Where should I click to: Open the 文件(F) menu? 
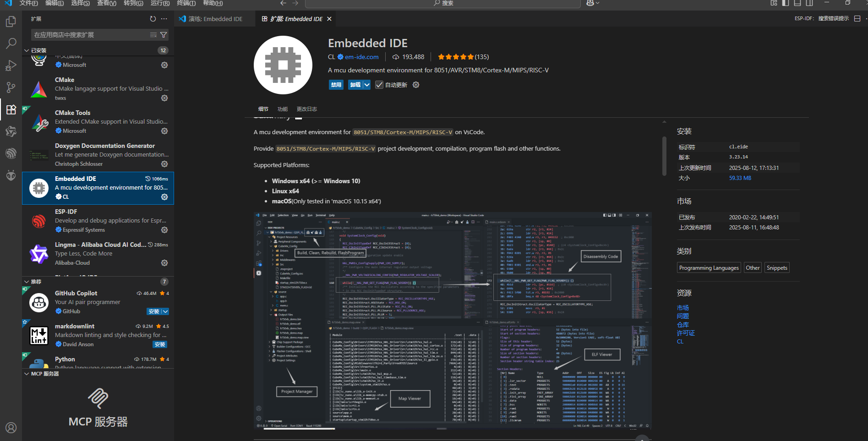point(29,3)
